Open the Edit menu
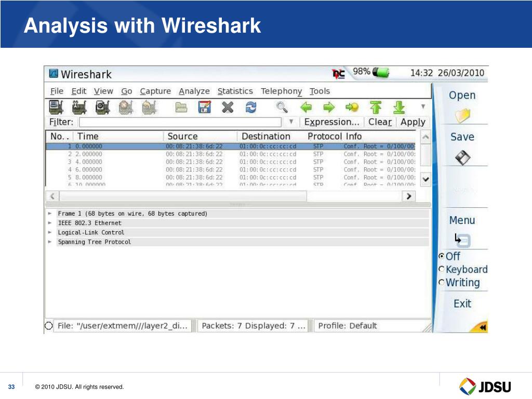 tap(79, 91)
